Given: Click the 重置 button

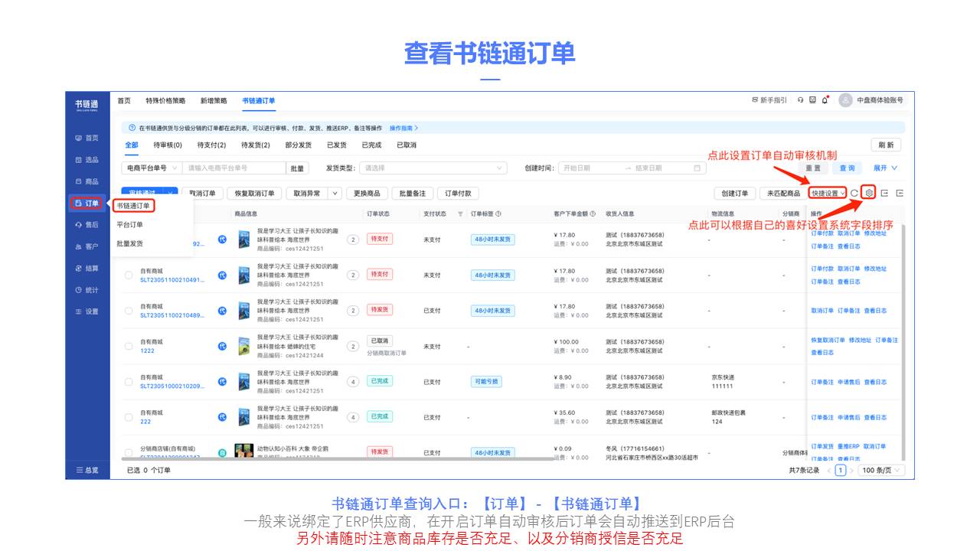Looking at the screenshot, I should 813,168.
